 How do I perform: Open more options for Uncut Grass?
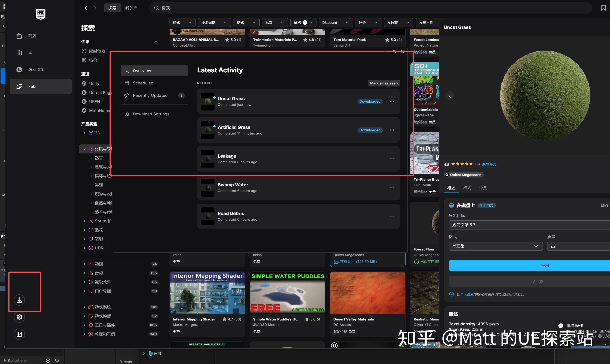click(x=392, y=101)
